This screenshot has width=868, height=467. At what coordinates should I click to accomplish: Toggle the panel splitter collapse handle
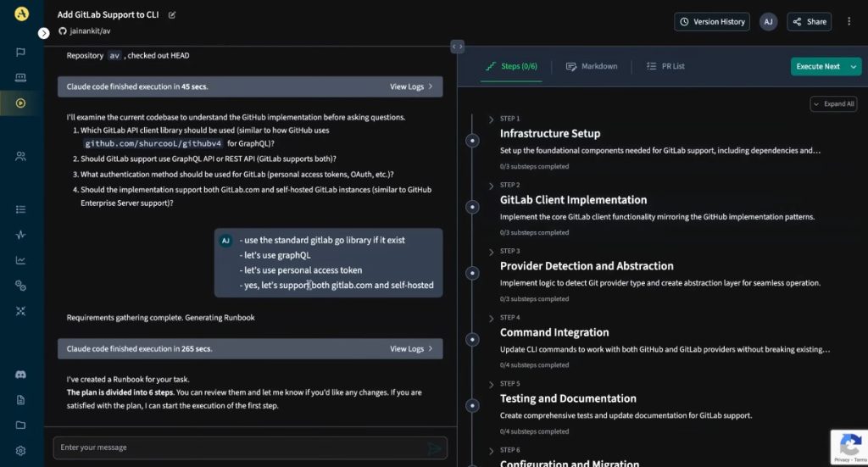[x=457, y=47]
